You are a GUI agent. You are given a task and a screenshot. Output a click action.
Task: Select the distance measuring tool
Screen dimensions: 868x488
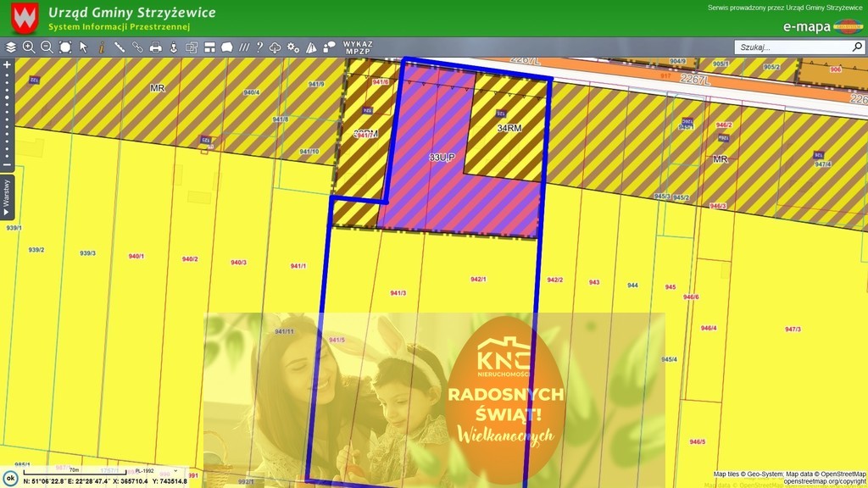tap(120, 47)
